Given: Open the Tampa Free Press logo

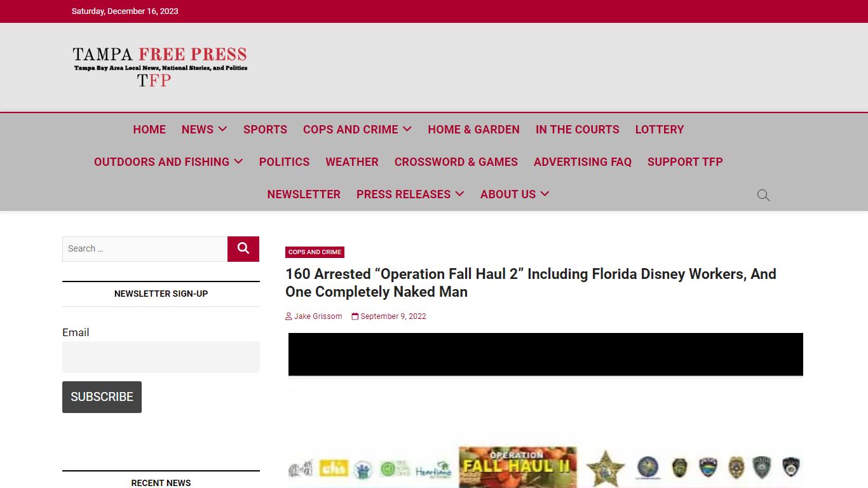Looking at the screenshot, I should pos(159,67).
